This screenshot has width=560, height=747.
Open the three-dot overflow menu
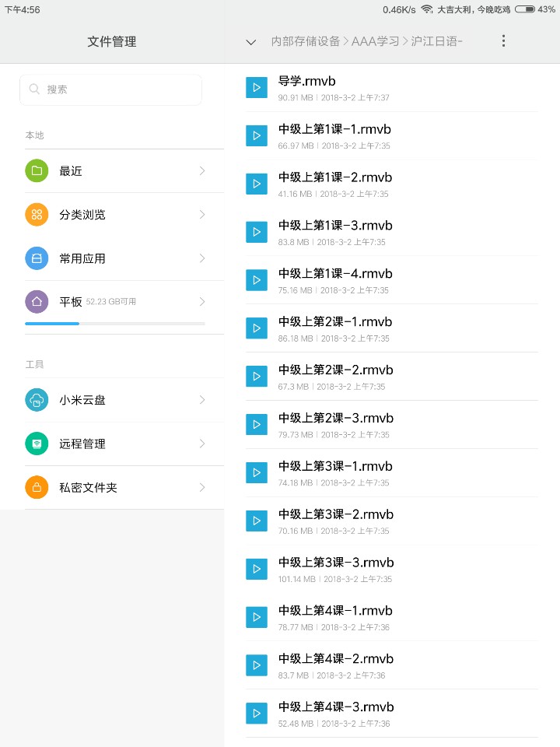[x=503, y=41]
